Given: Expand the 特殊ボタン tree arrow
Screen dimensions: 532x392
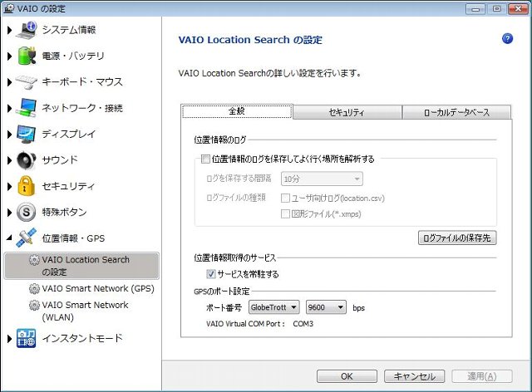Looking at the screenshot, I should (x=9, y=213).
